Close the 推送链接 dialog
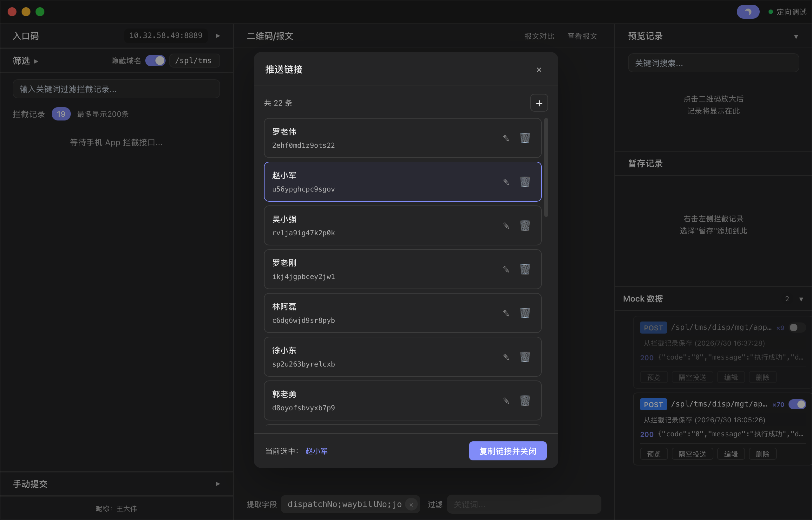 tap(539, 69)
